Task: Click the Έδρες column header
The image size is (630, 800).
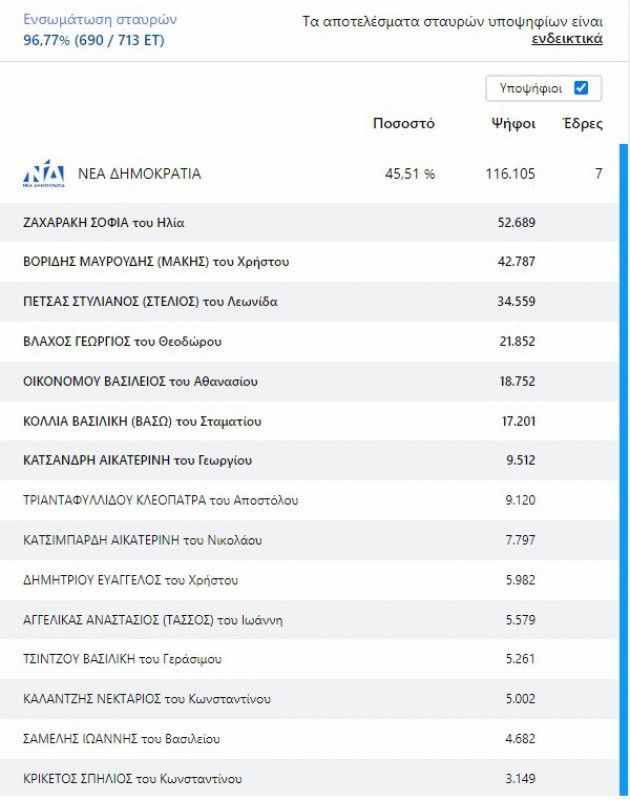Action: (582, 124)
